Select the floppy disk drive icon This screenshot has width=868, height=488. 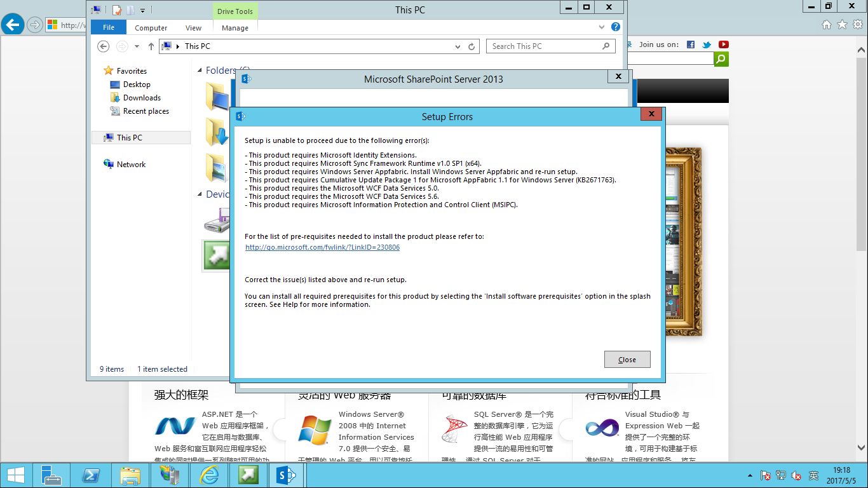(x=218, y=220)
